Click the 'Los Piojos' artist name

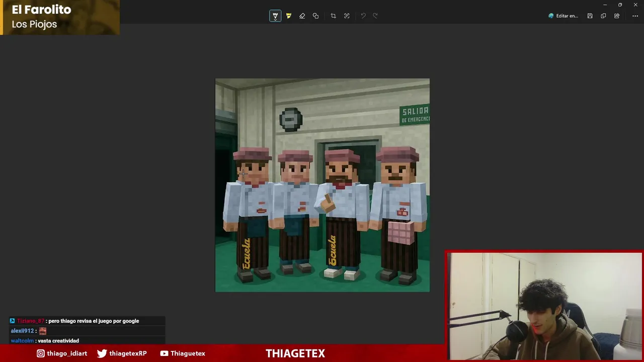(x=34, y=24)
